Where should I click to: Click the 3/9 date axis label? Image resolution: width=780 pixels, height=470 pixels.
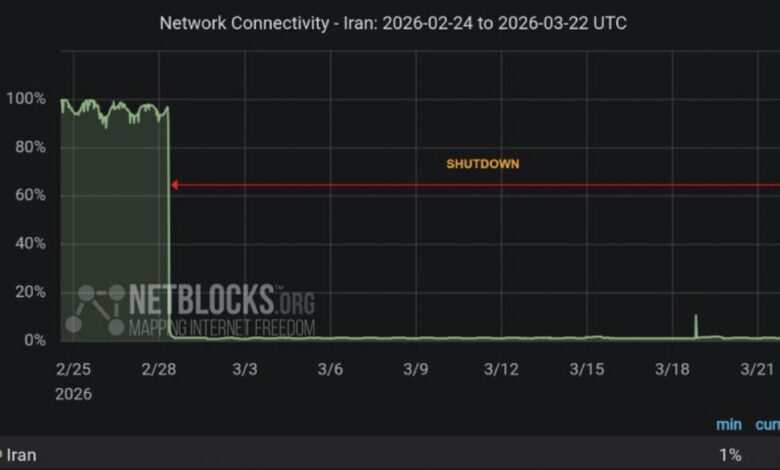[415, 369]
